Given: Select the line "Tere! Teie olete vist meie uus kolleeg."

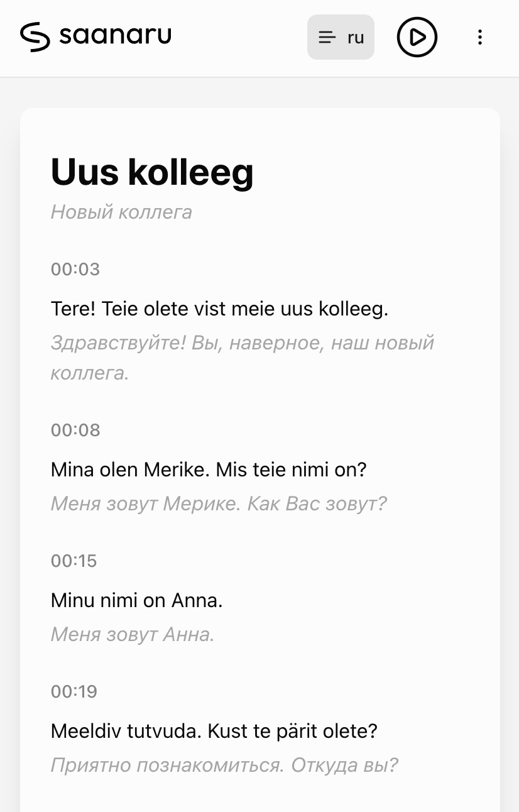Looking at the screenshot, I should tap(219, 309).
